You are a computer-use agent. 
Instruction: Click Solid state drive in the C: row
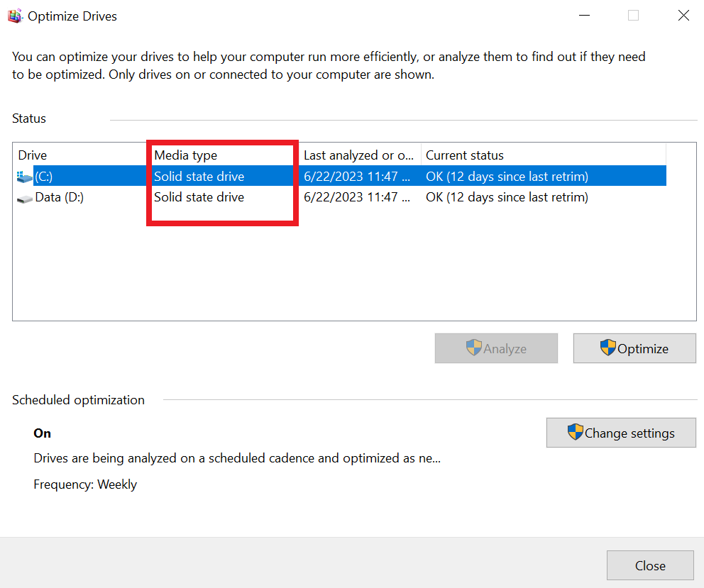199,177
